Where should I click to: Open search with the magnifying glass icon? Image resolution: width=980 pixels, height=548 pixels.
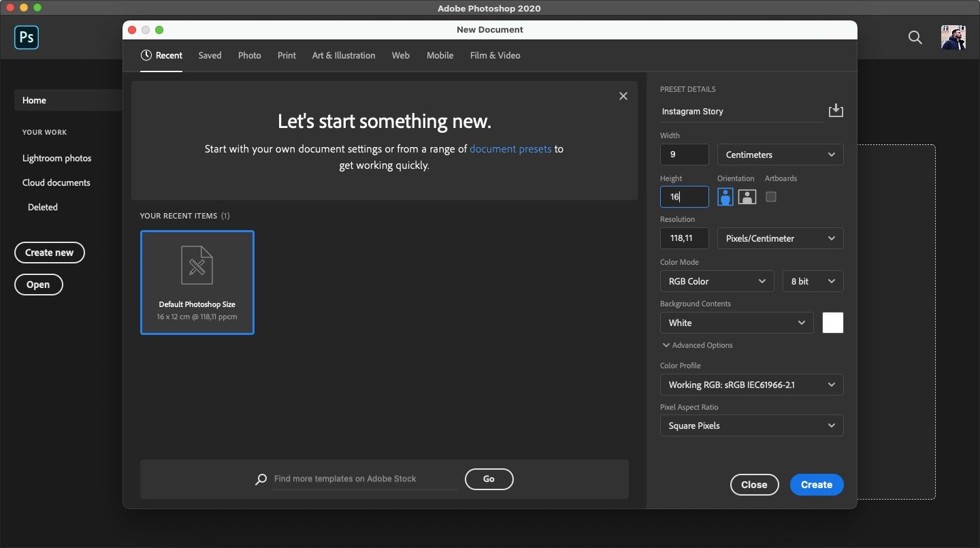915,38
